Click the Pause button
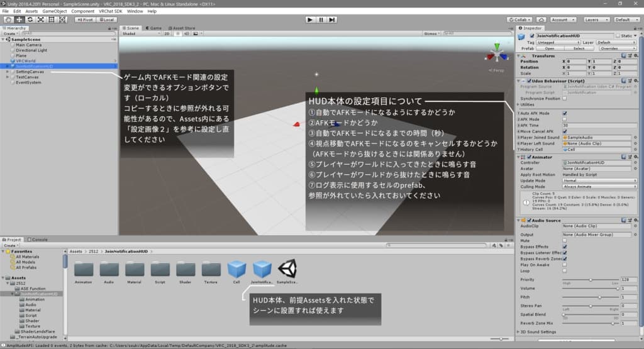 [321, 19]
